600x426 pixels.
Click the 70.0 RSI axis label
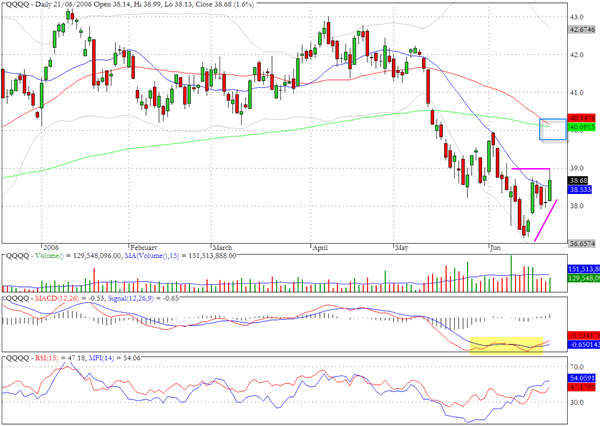click(x=577, y=367)
